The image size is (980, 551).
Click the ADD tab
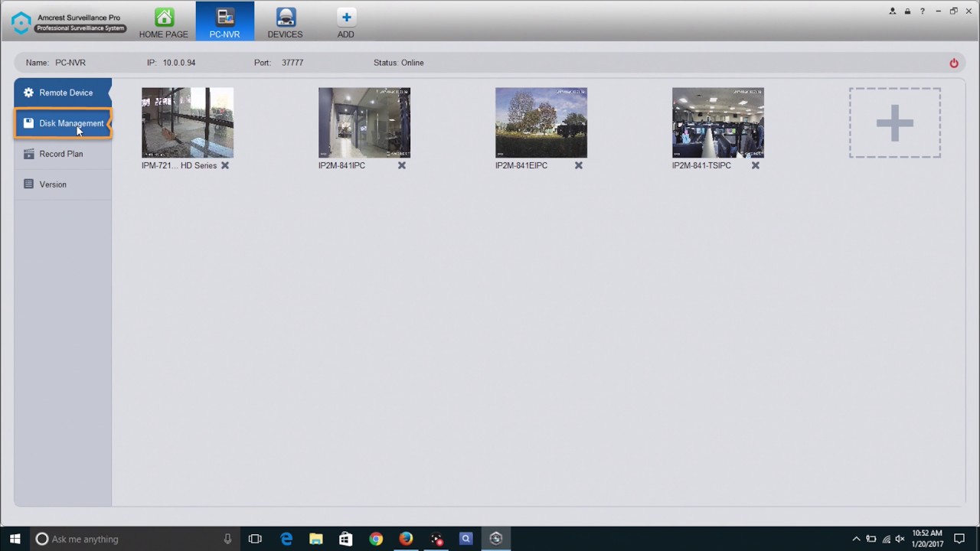346,21
